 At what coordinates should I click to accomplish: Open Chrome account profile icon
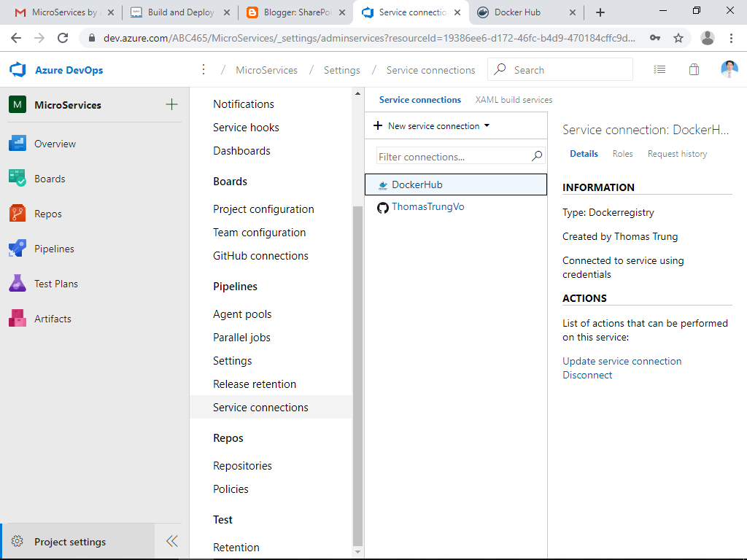(708, 38)
